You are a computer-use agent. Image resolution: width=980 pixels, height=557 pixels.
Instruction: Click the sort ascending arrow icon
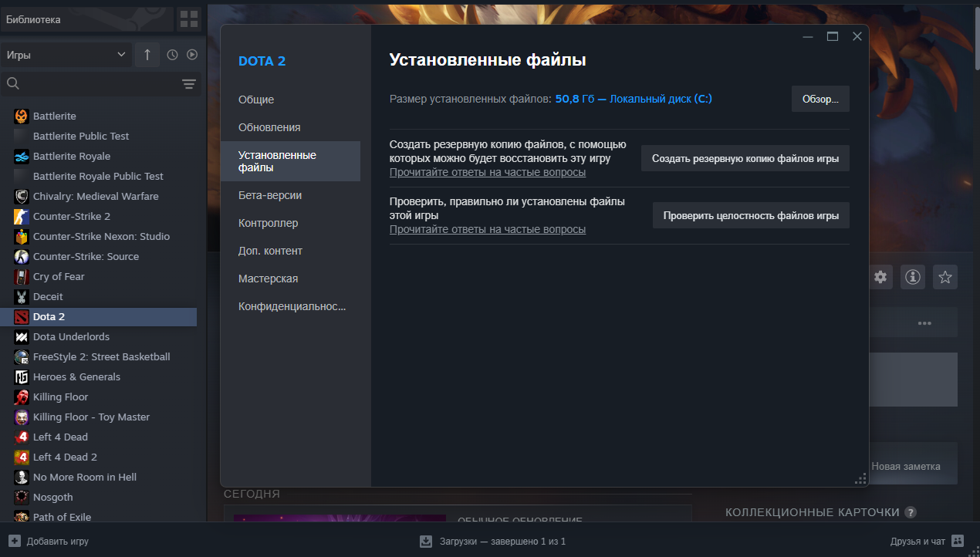(x=147, y=55)
